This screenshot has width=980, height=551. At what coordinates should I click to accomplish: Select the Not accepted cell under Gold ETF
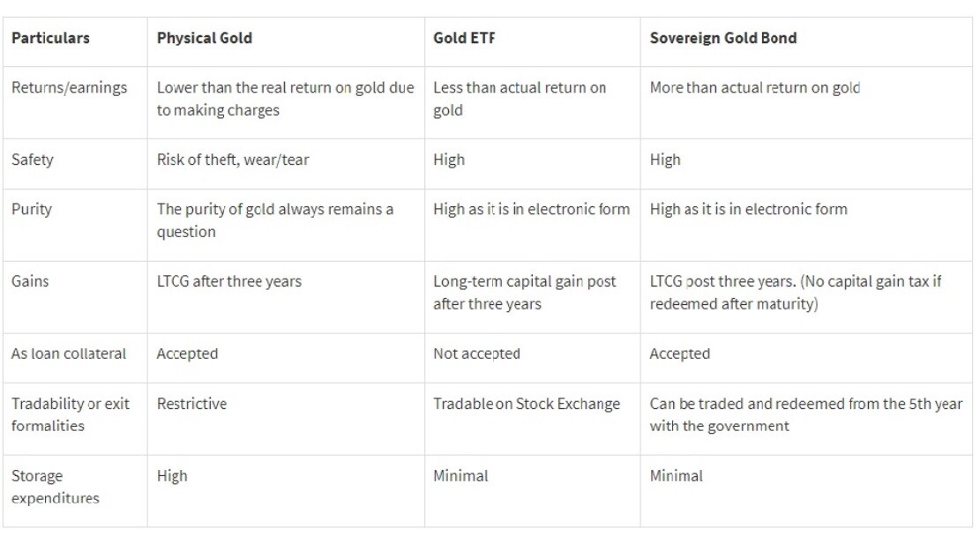click(477, 354)
